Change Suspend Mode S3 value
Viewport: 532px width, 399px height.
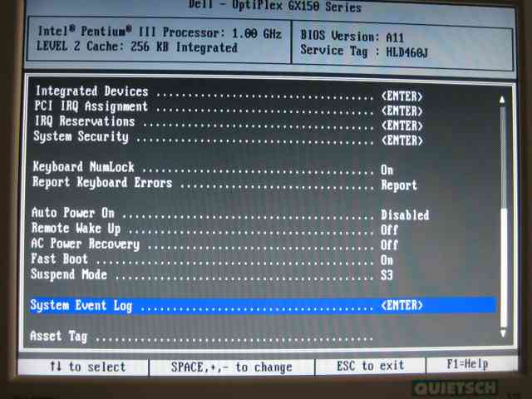(387, 275)
